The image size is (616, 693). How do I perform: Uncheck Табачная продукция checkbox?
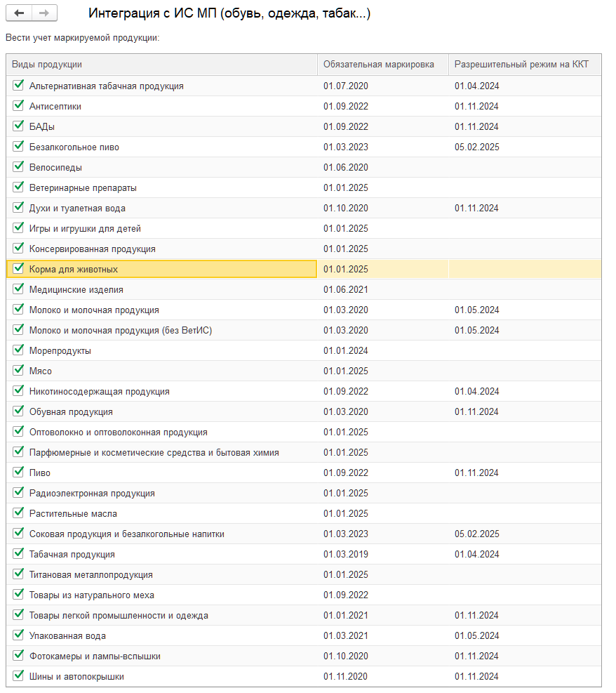tap(18, 554)
